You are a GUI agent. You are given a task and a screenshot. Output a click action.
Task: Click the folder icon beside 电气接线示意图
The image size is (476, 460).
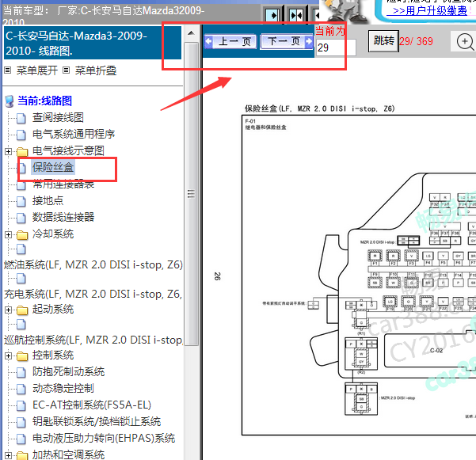click(22, 151)
